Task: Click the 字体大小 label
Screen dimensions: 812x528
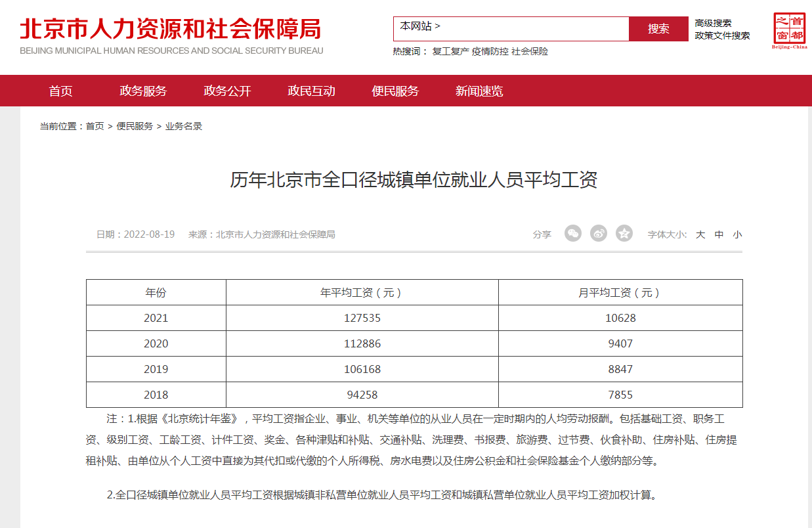Action: point(667,234)
